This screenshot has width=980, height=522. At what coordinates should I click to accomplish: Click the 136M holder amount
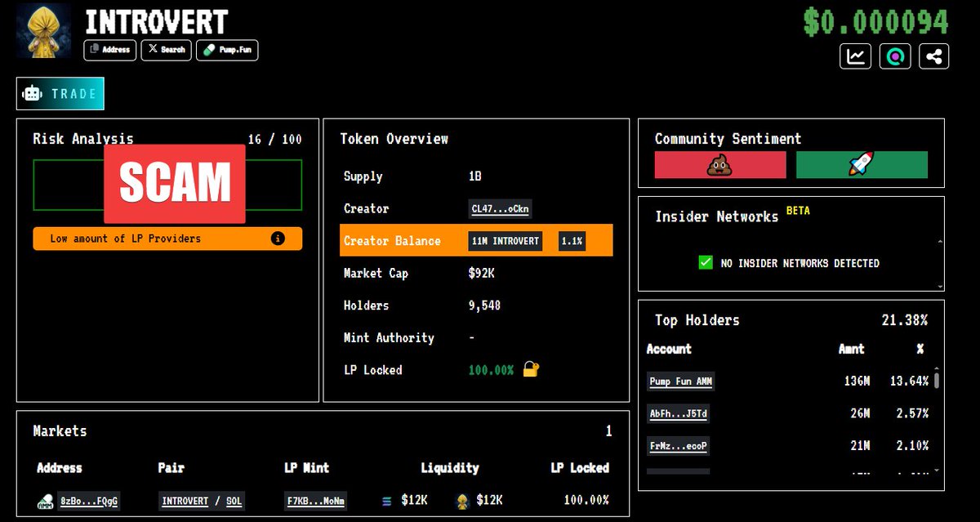point(857,381)
